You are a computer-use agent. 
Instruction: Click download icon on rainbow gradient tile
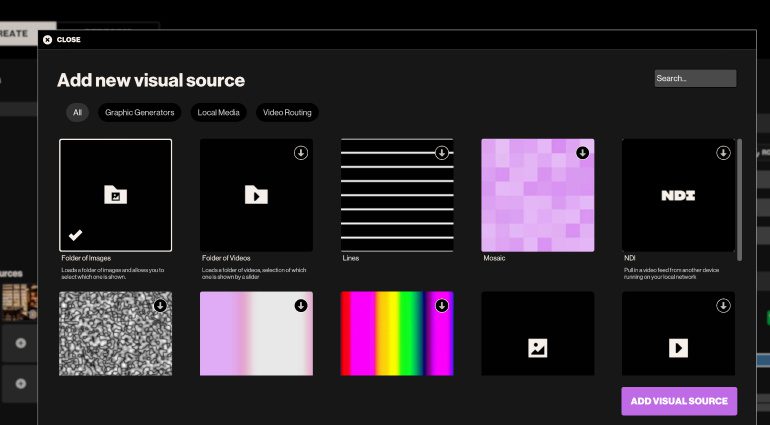click(441, 306)
